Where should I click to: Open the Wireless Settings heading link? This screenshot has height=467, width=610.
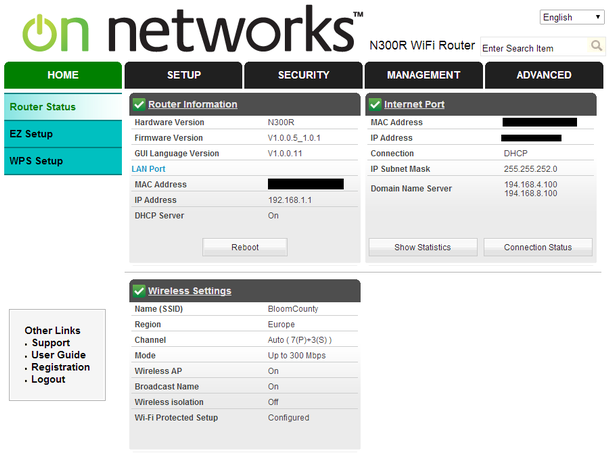(189, 291)
